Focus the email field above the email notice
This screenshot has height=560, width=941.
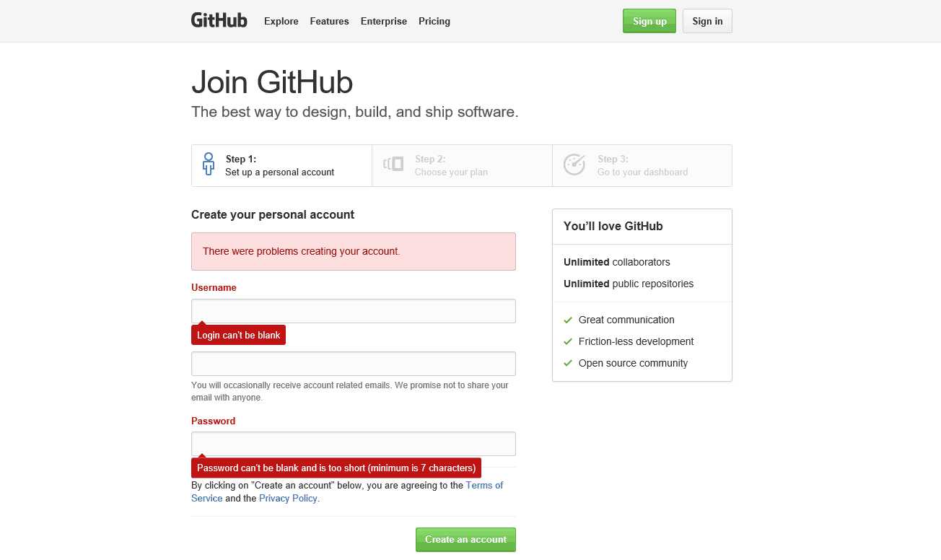pos(354,364)
